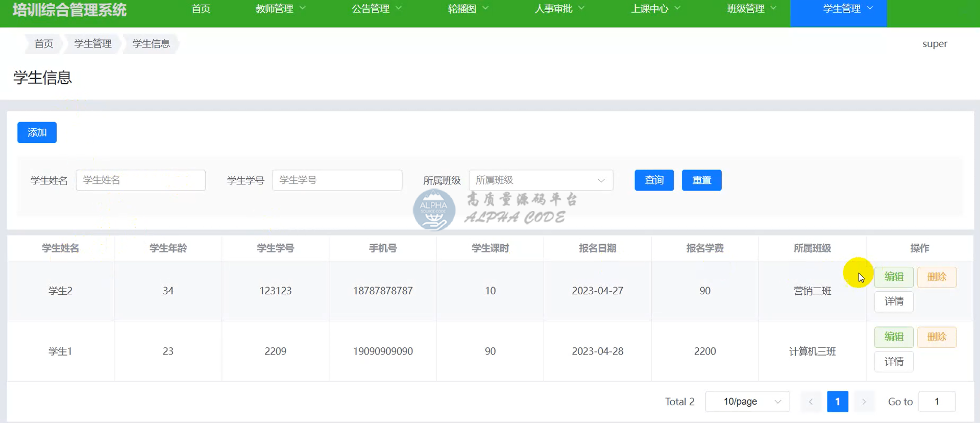This screenshot has width=980, height=423.
Task: Select page 1 in pagination
Action: coord(837,402)
